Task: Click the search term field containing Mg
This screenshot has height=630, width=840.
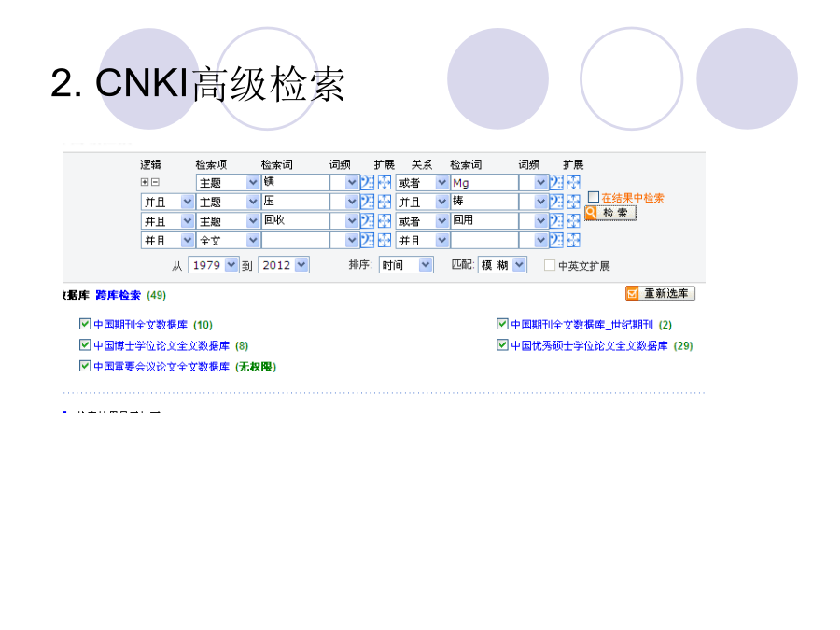Action: tap(484, 183)
